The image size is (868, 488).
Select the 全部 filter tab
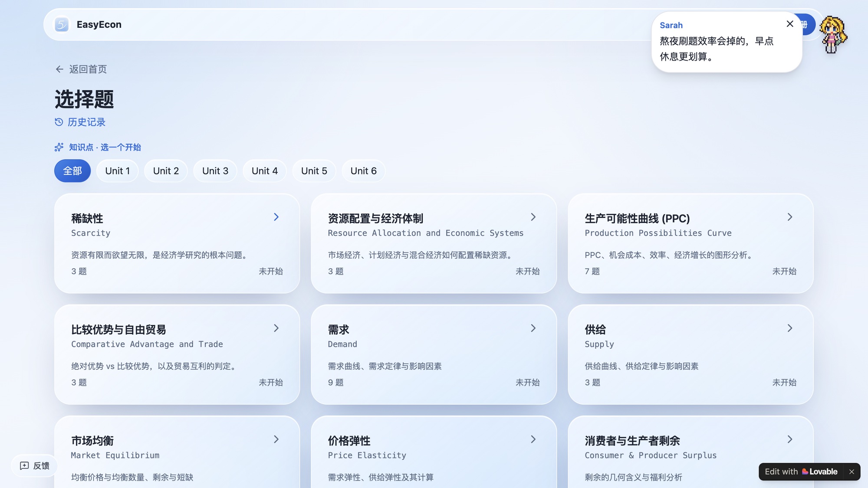coord(72,171)
